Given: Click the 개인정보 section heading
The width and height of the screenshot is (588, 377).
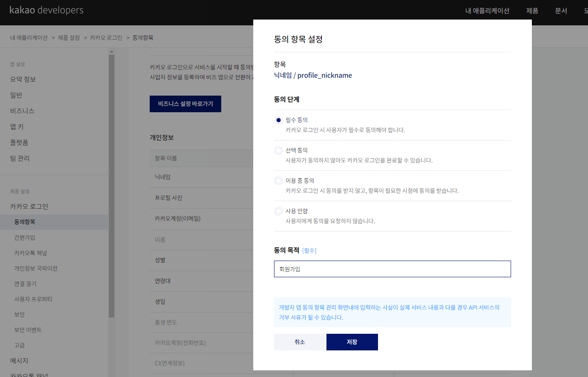Looking at the screenshot, I should pyautogui.click(x=162, y=138).
